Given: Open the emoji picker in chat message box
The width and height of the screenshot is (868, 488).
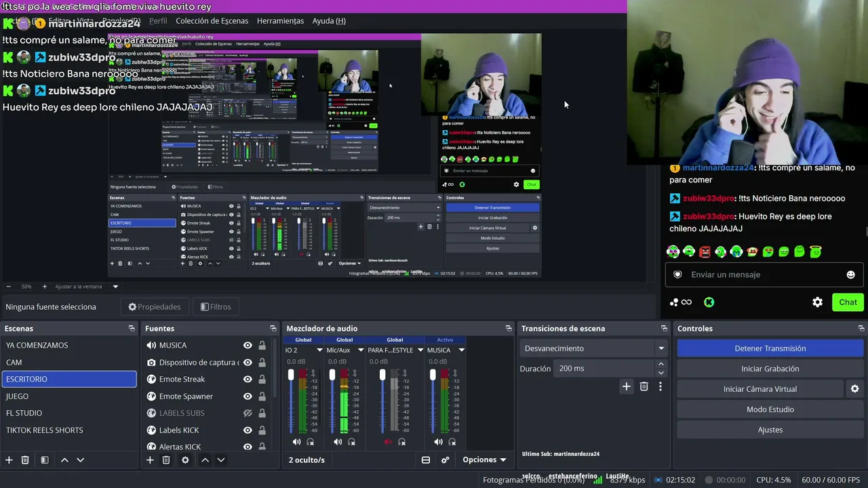Looking at the screenshot, I should pyautogui.click(x=850, y=274).
